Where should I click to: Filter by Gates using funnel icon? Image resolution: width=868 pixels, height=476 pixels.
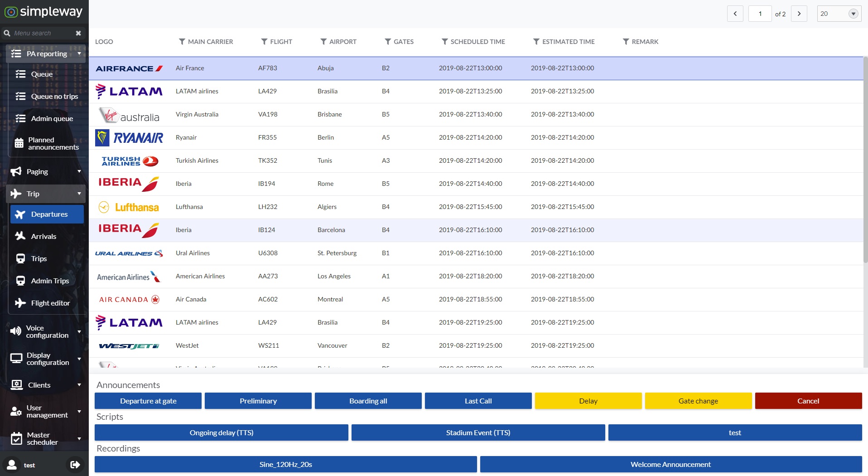[x=388, y=42]
